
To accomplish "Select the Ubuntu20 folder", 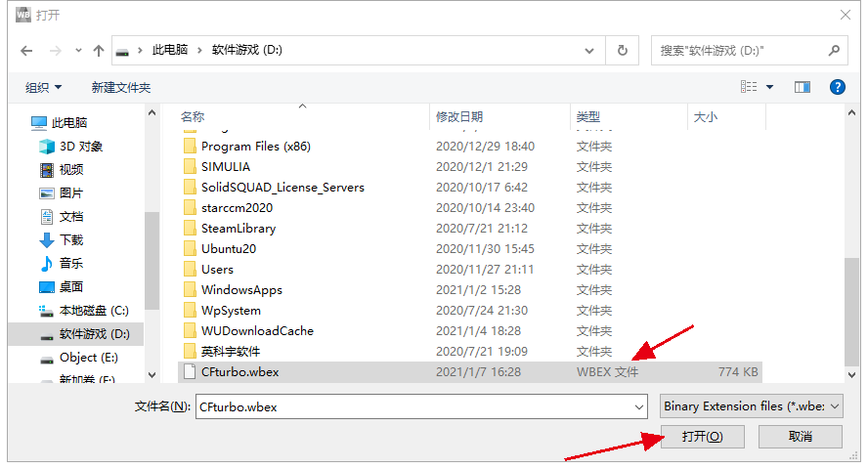I will point(228,248).
